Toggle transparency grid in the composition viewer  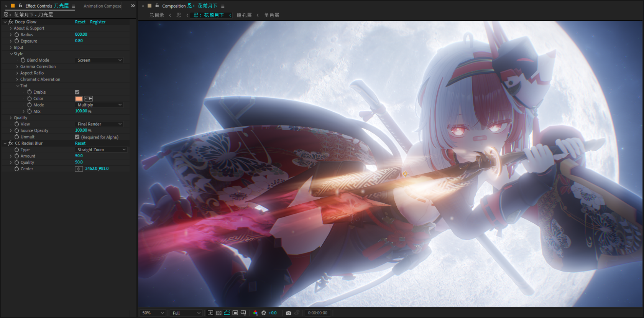[219, 313]
